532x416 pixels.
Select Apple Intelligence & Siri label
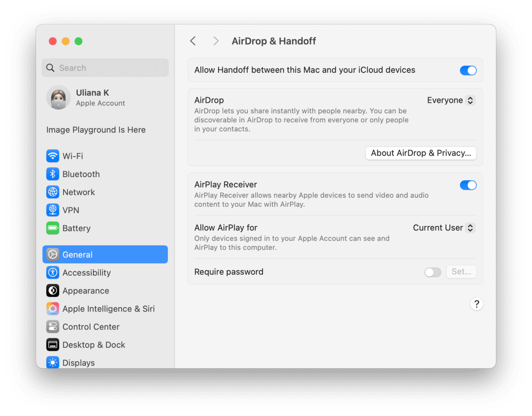(x=108, y=309)
